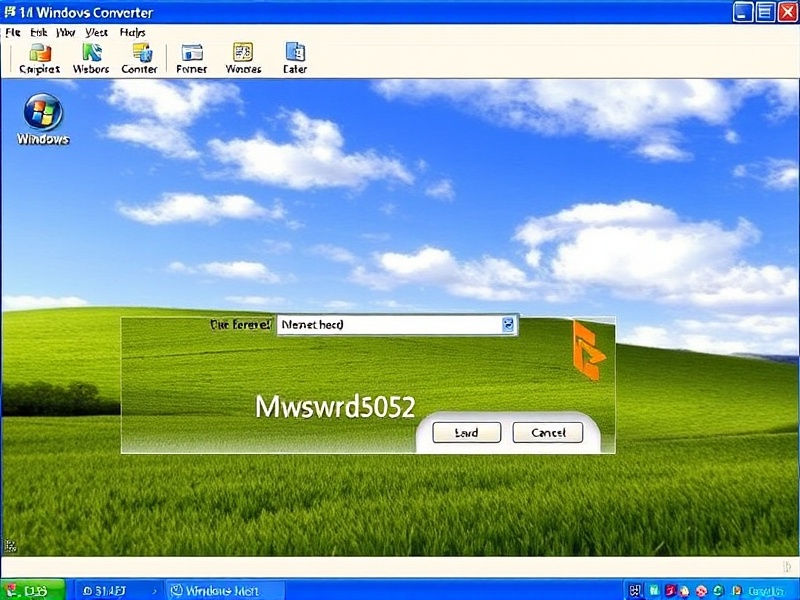This screenshot has width=800, height=600.
Task: Open the Webors toolbar icon
Action: [91, 59]
